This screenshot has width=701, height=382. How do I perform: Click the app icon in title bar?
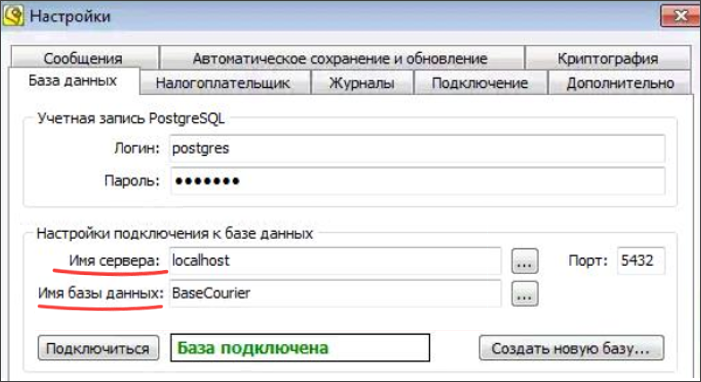tap(13, 16)
